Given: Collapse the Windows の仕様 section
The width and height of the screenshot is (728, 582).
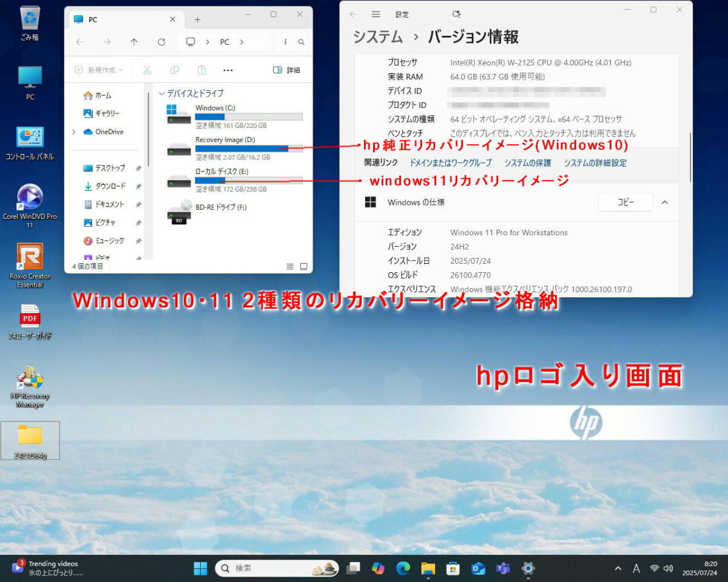Looking at the screenshot, I should [x=665, y=202].
